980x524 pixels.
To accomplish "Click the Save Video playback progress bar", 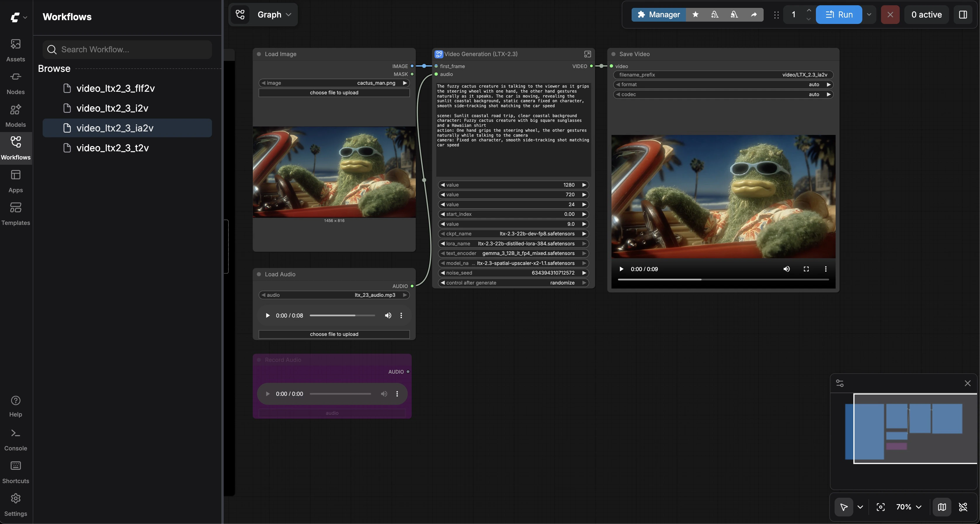I will point(723,279).
